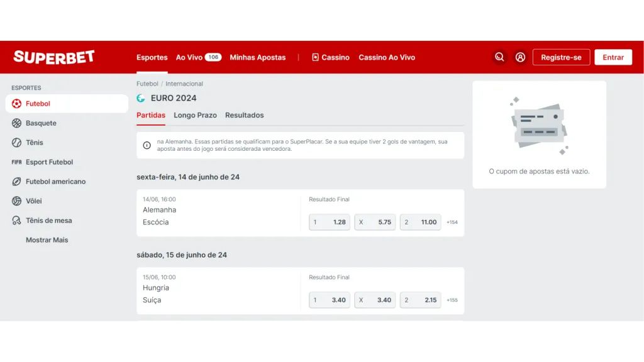Click the Registre-se button

pyautogui.click(x=561, y=57)
